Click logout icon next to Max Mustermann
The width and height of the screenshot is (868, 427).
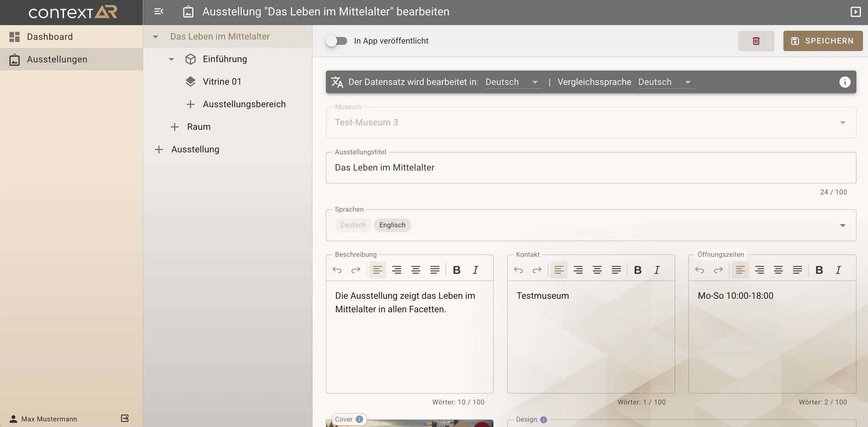(x=125, y=418)
